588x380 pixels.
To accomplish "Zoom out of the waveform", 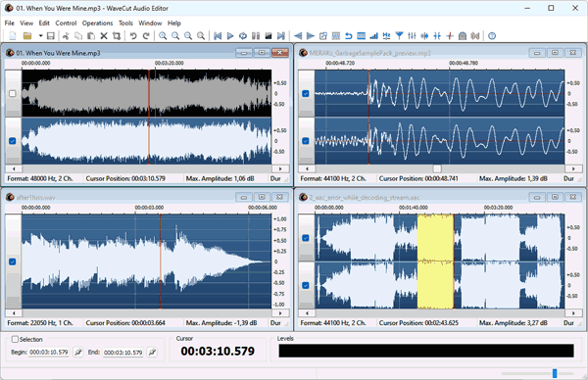I will 175,36.
